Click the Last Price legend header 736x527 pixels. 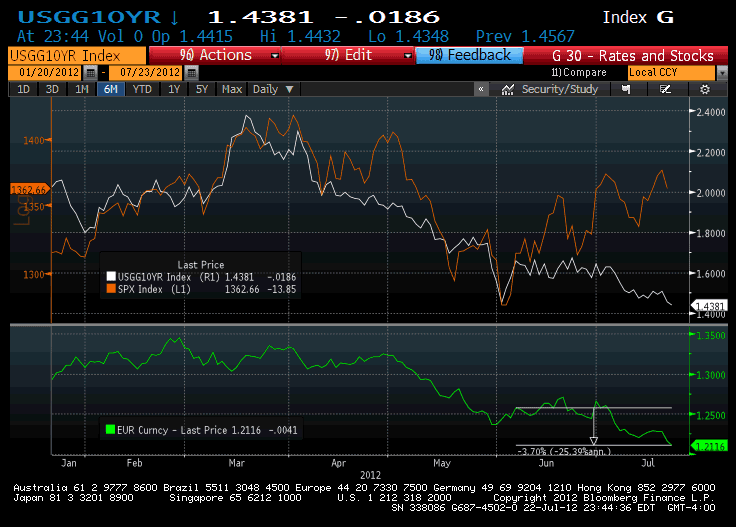coord(200,265)
